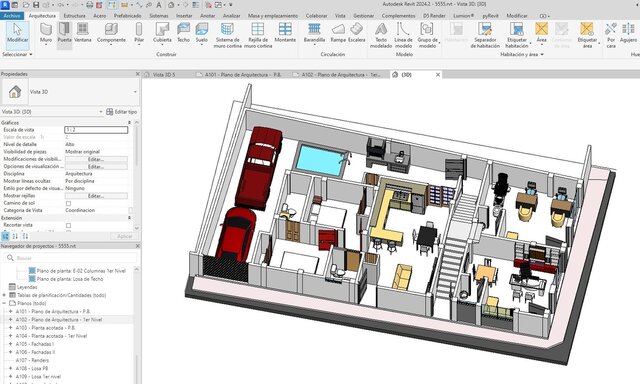This screenshot has height=384, width=640.
Task: Select the Leyendas tree item
Action: coord(27,287)
